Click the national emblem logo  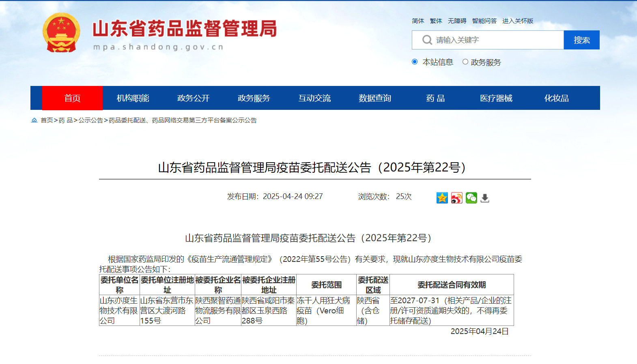click(x=61, y=33)
